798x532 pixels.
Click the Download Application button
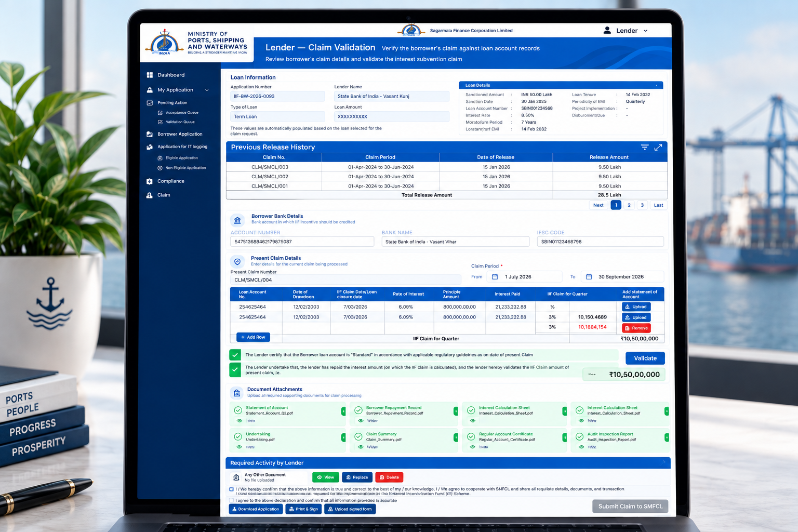point(256,509)
